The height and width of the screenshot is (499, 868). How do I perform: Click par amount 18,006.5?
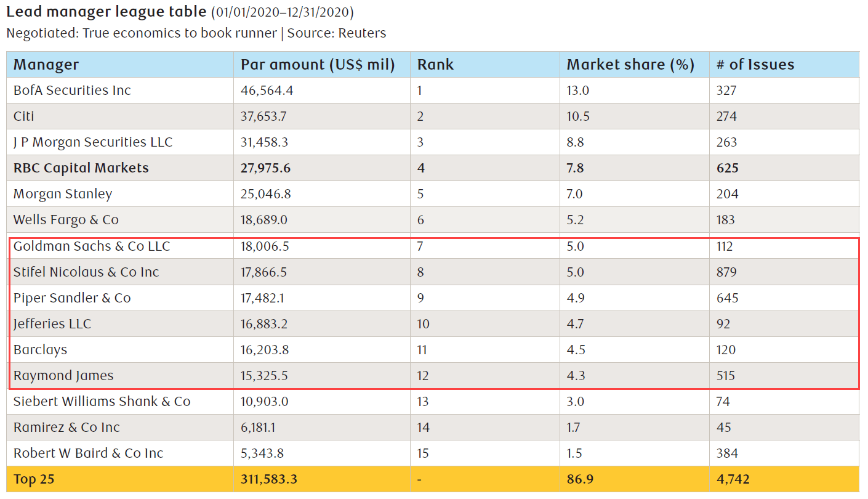point(265,246)
